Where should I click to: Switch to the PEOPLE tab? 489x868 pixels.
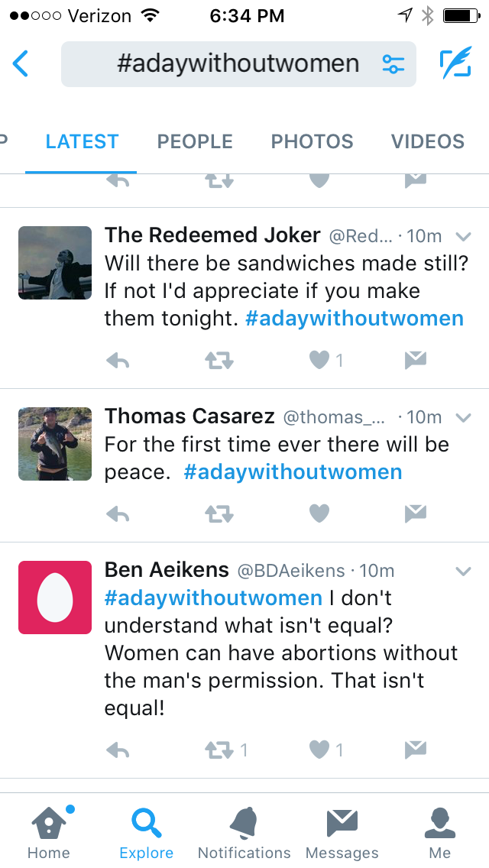pos(195,141)
